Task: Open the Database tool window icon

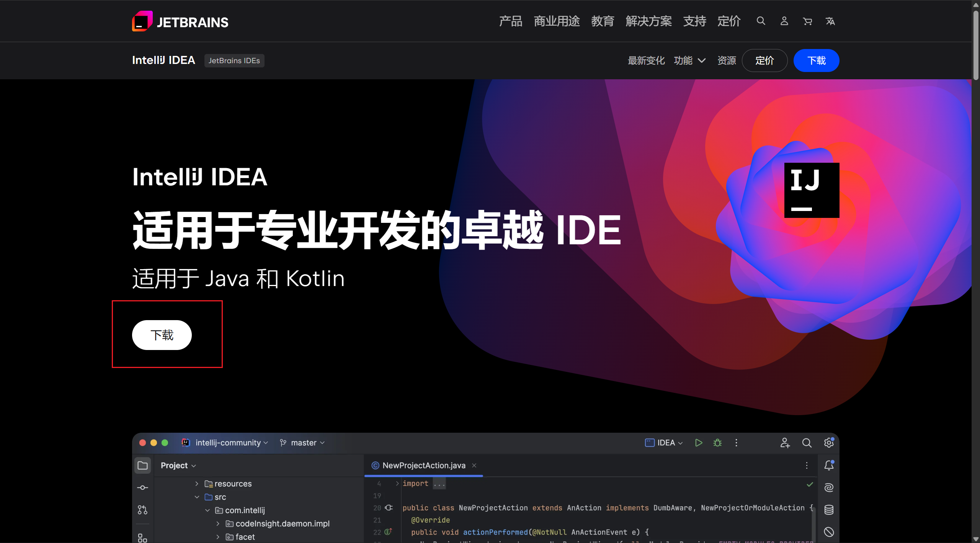Action: point(829,510)
